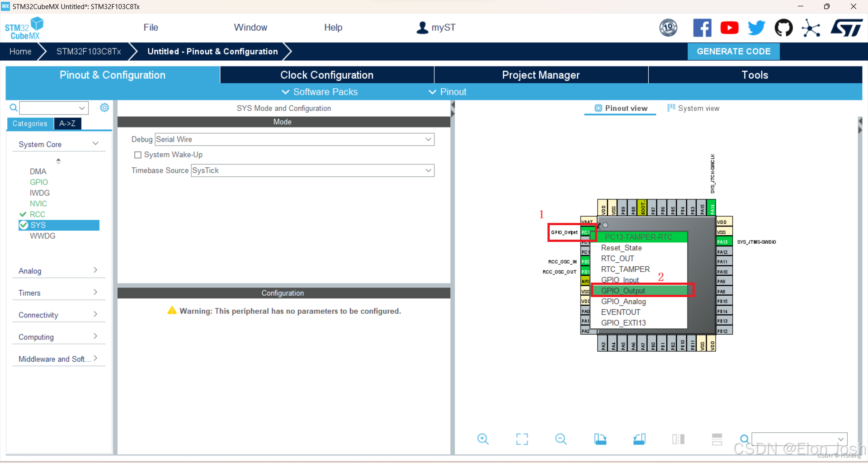Click the green check icon beside RCC
Screen dimensions: 868x463
coord(23,214)
